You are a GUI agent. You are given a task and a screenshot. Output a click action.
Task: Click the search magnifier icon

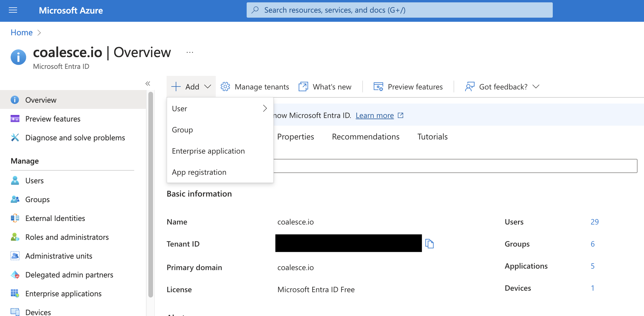255,10
